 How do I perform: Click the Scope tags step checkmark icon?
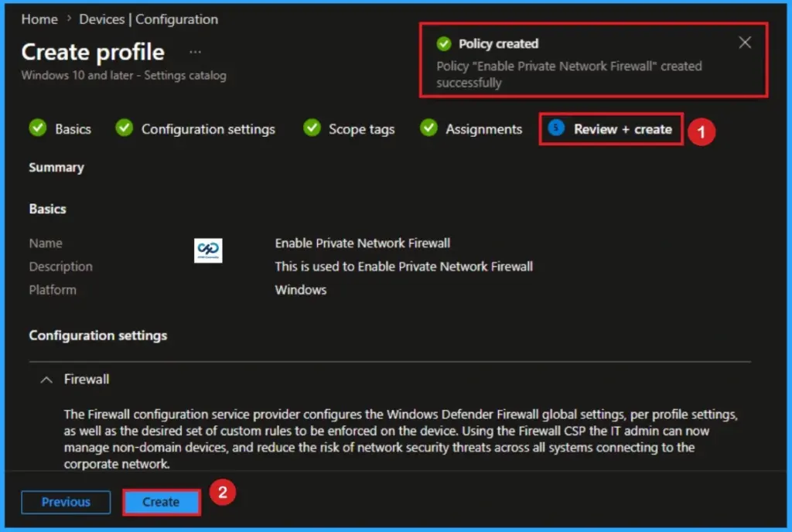click(x=312, y=128)
